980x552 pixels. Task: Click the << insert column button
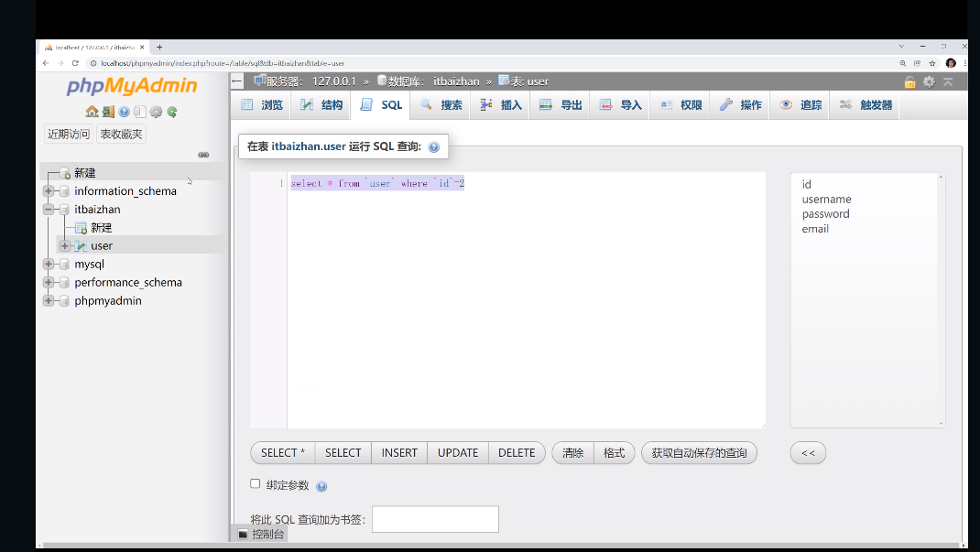coord(808,453)
